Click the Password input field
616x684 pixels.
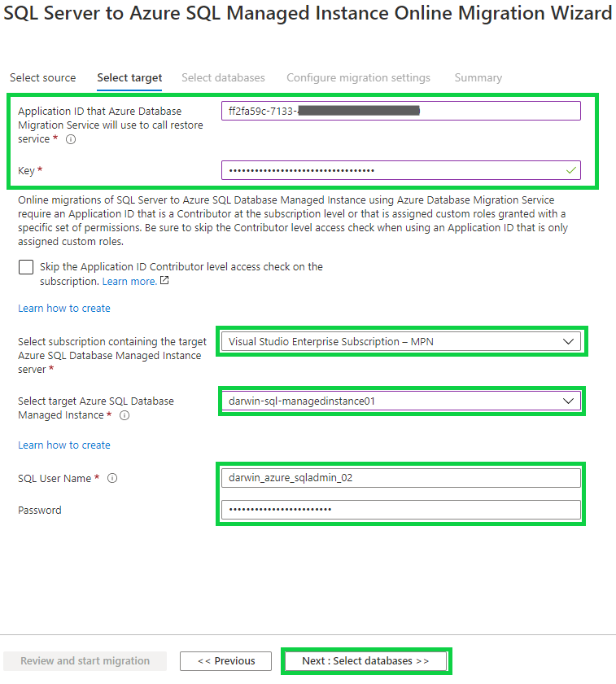(x=401, y=509)
